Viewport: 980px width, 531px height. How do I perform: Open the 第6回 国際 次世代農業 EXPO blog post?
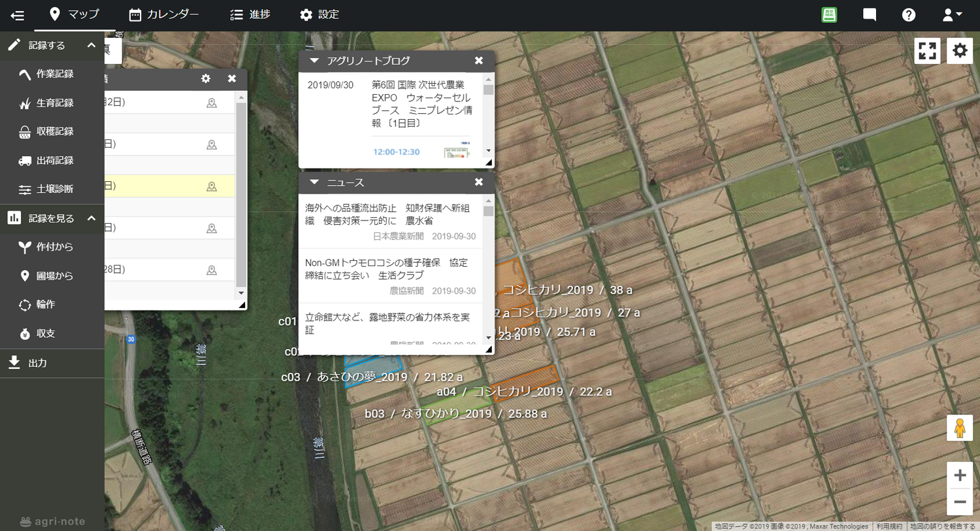tap(422, 104)
